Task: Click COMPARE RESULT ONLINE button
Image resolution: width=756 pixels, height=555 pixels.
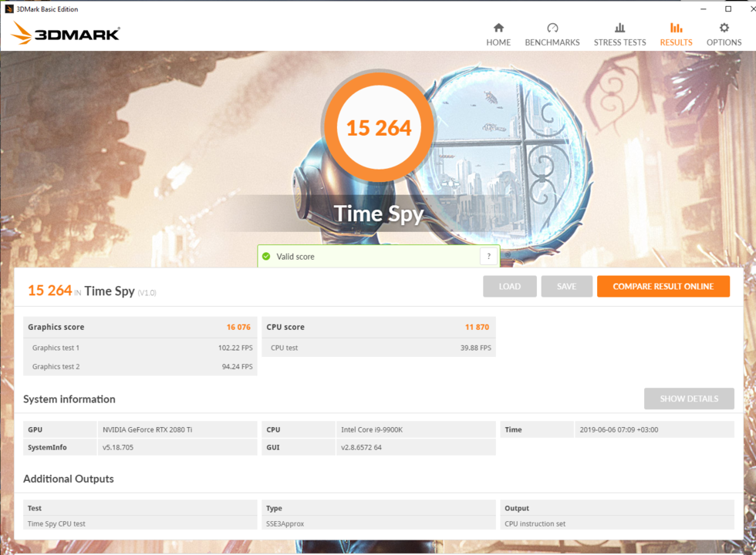Action: [x=663, y=286]
